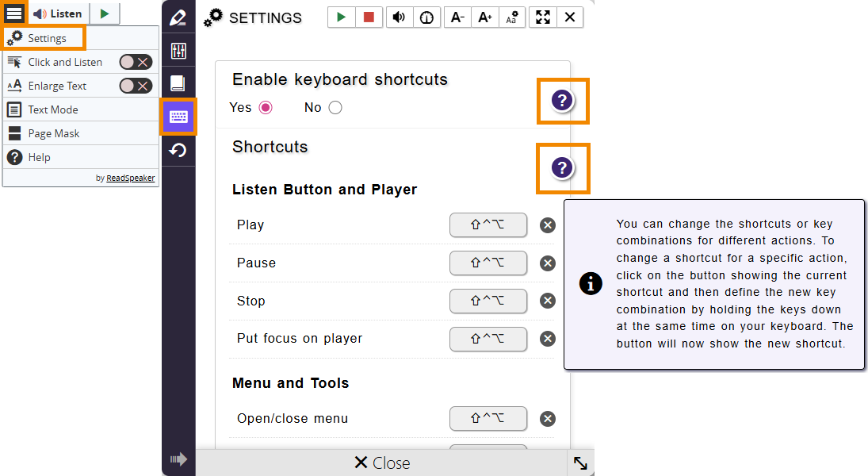868x476 pixels.
Task: Choose Page Mask from the menu
Action: point(54,133)
